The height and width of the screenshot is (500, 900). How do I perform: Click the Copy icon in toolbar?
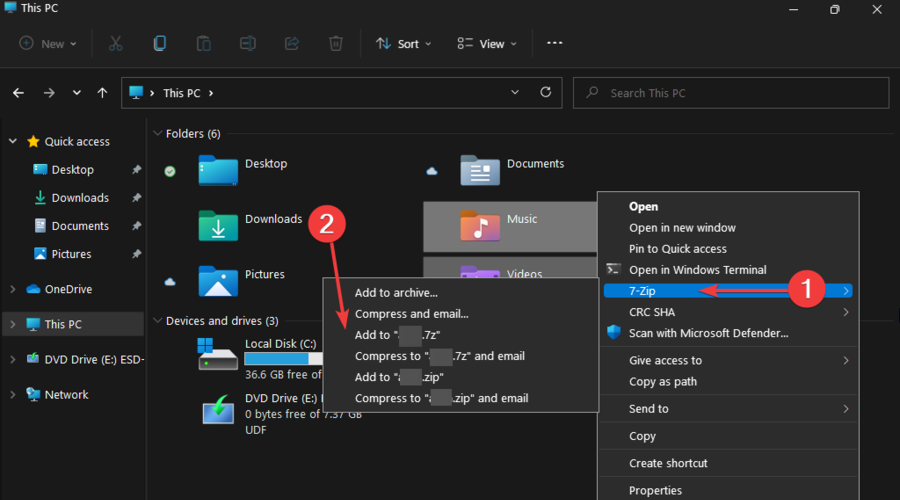pyautogui.click(x=160, y=44)
